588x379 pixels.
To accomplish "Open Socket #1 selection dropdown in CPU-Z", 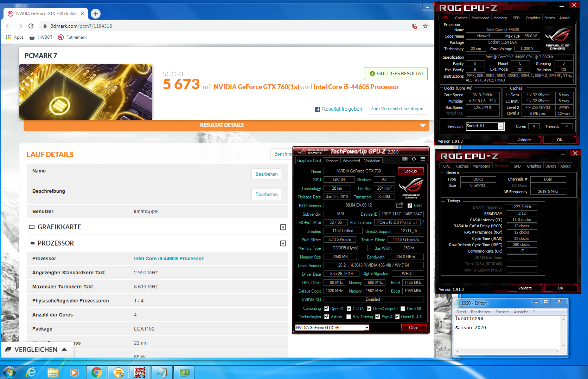I will (x=501, y=126).
